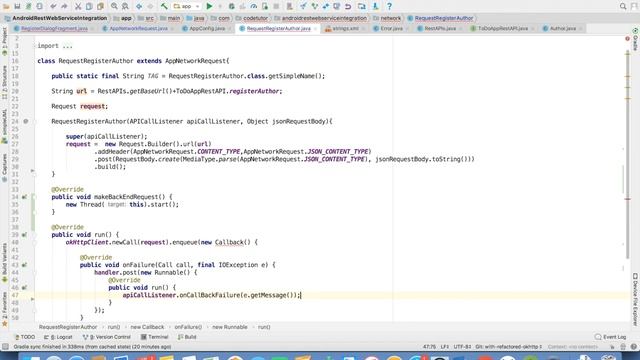Open the Build tool window
Viewport: 640px width, 360px height.
point(187,337)
